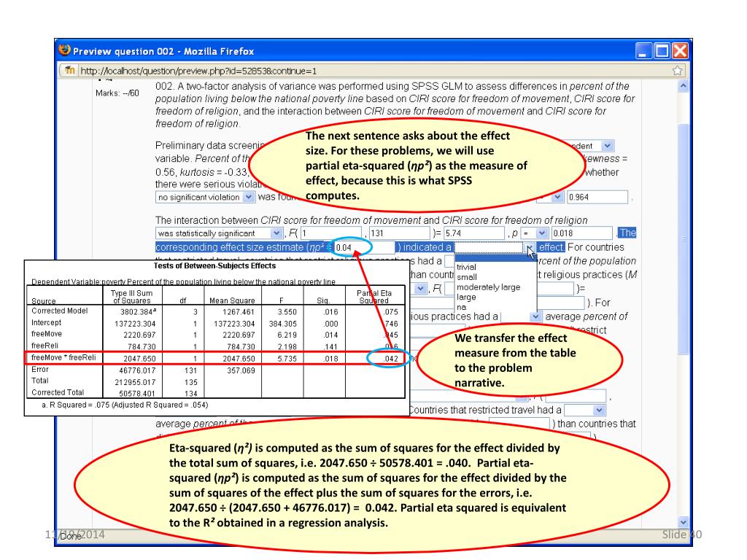Select 'trivial' from effect list

coord(466,267)
